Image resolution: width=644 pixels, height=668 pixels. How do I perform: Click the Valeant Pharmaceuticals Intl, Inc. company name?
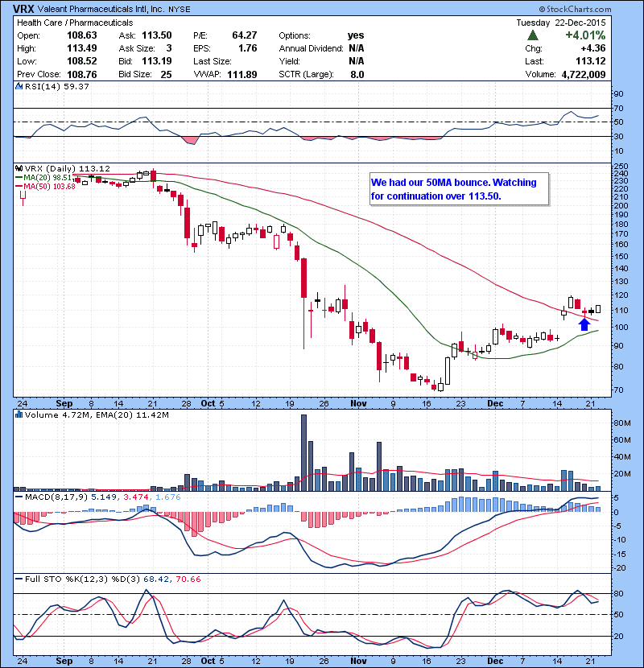pyautogui.click(x=101, y=9)
